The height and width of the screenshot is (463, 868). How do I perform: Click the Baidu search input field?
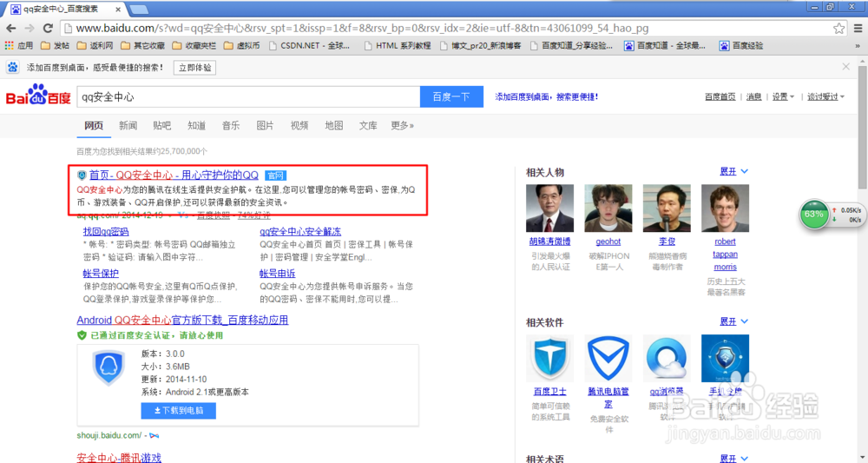pyautogui.click(x=248, y=97)
